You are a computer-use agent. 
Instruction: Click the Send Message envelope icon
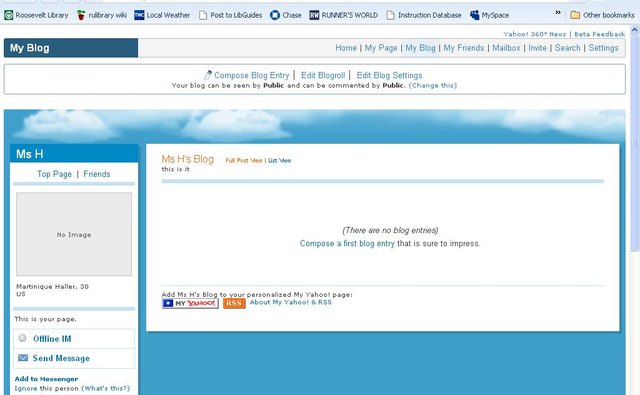(23, 358)
